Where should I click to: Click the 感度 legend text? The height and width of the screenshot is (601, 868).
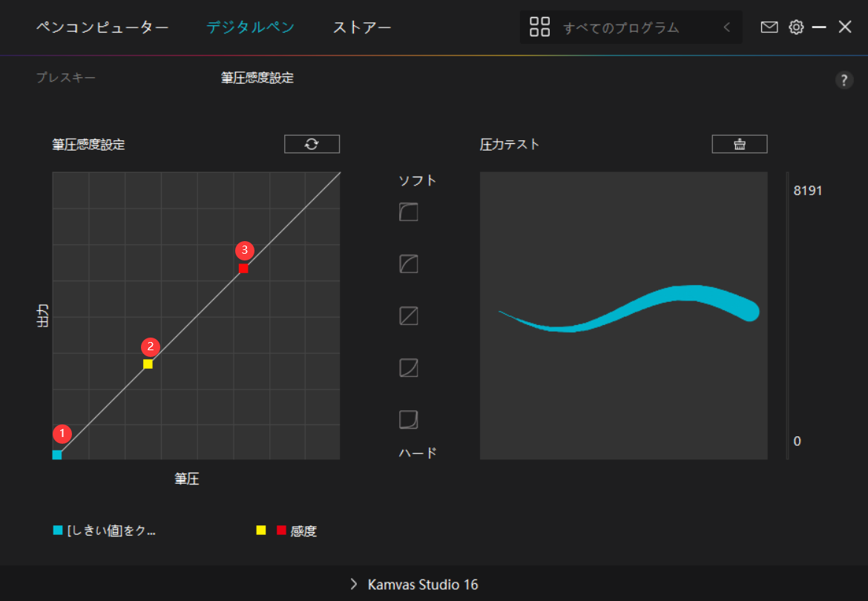tap(303, 531)
